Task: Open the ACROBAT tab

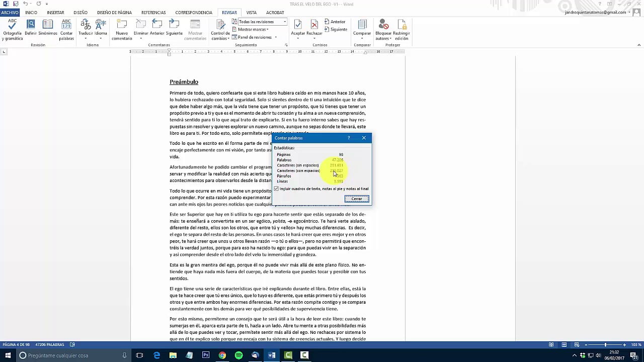Action: [275, 13]
